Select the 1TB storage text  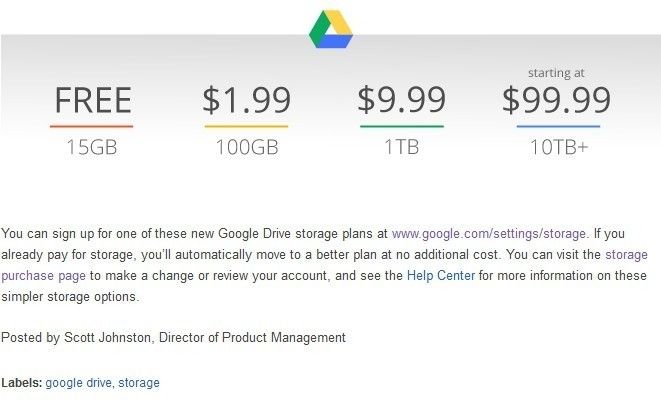coord(401,147)
